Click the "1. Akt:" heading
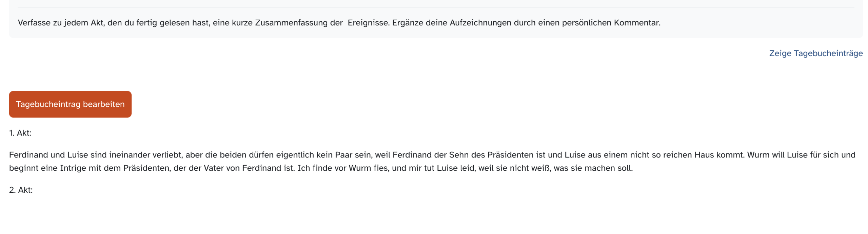868x234 pixels. (20, 133)
